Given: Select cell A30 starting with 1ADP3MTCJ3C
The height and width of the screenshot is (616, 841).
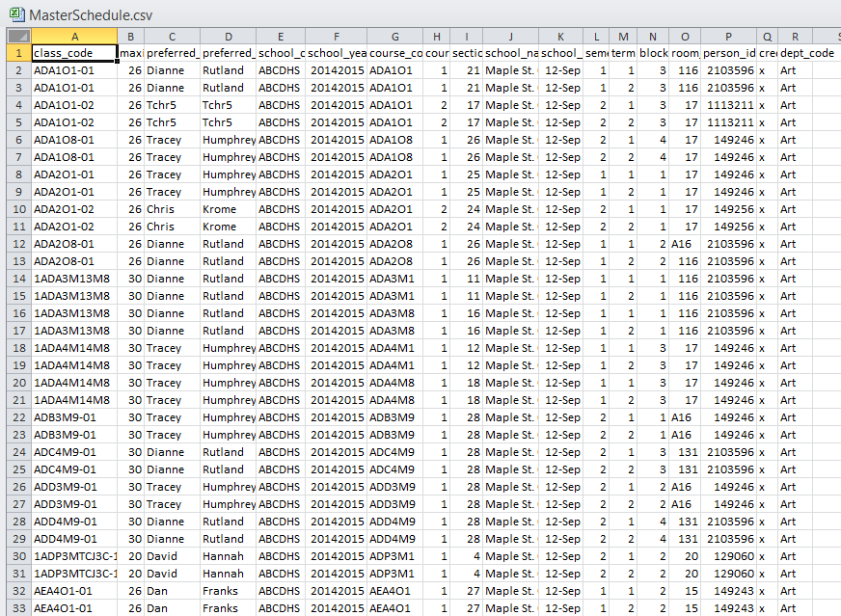Looking at the screenshot, I should (73, 556).
